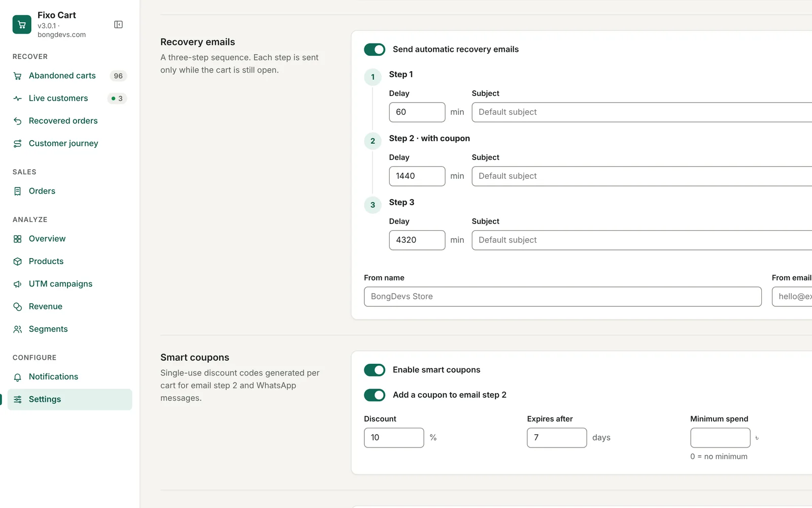Navigate to Customer journey
Screen dimensions: 812x508
(70, 144)
